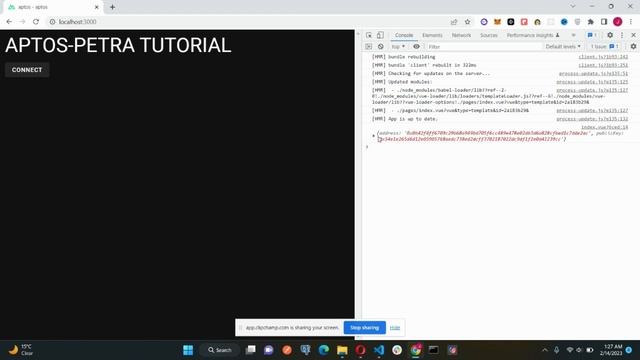The image size is (640, 360).
Task: Open the 'top' JavaScript context dropdown
Action: [x=398, y=47]
